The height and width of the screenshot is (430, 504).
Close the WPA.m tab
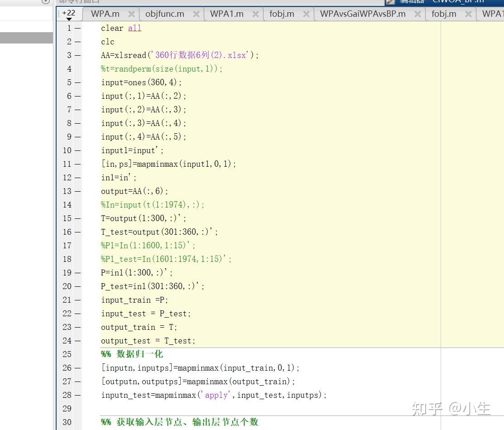(x=131, y=14)
